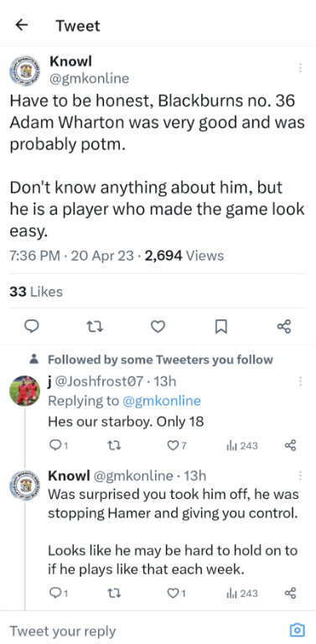Reply to the main tweet via comment icon
Screen dimensions: 316x644
(32, 326)
